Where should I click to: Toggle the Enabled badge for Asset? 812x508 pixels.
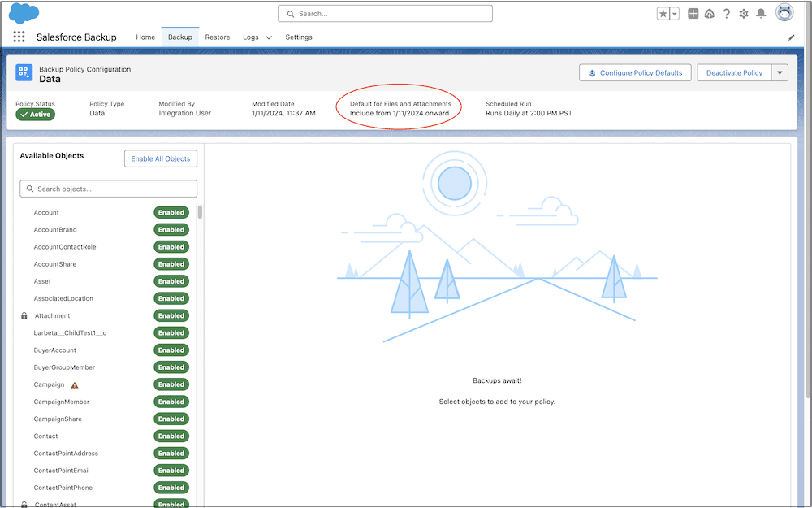coord(171,281)
